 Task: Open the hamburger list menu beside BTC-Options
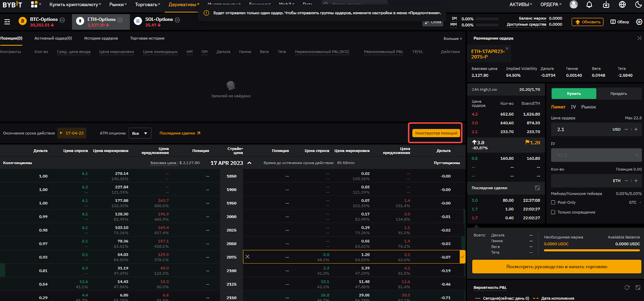(7, 22)
